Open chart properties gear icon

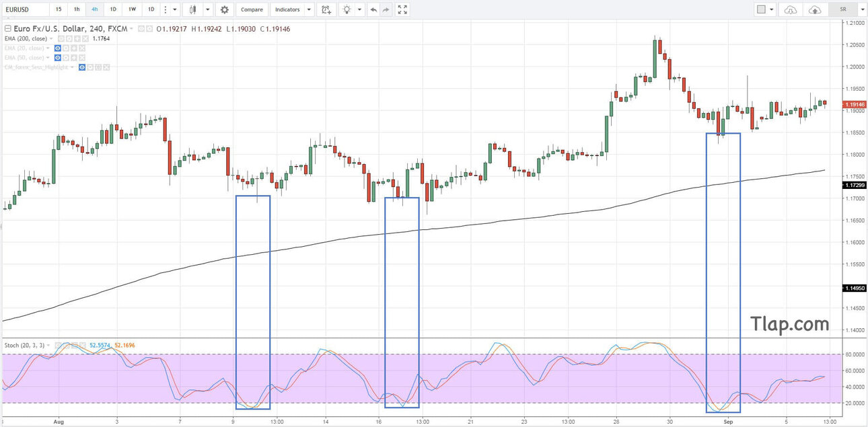coord(224,9)
